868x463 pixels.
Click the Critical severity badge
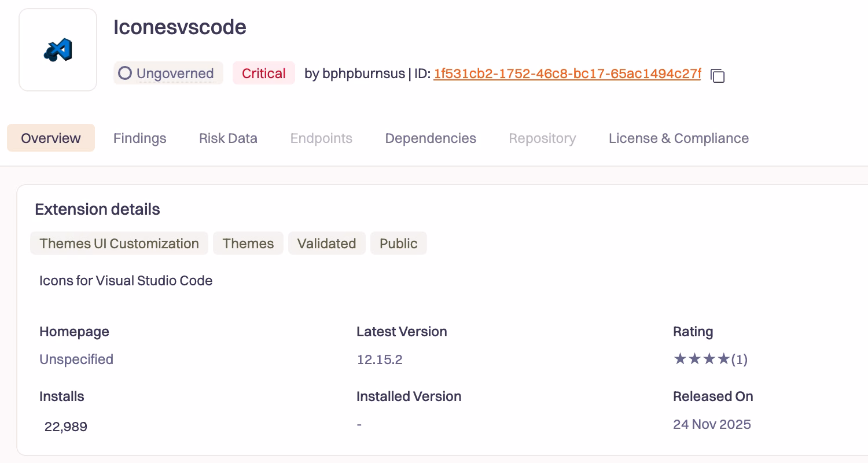(264, 74)
